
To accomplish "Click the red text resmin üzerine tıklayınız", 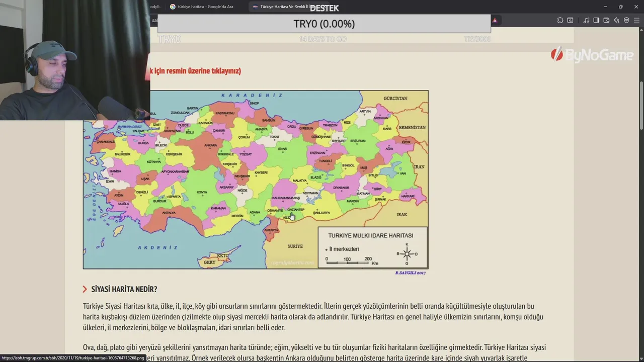I will 202,71.
